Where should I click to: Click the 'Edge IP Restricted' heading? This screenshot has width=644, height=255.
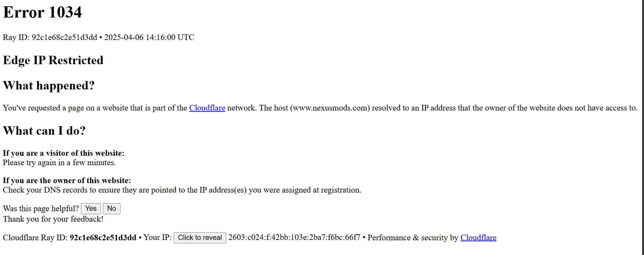(53, 60)
